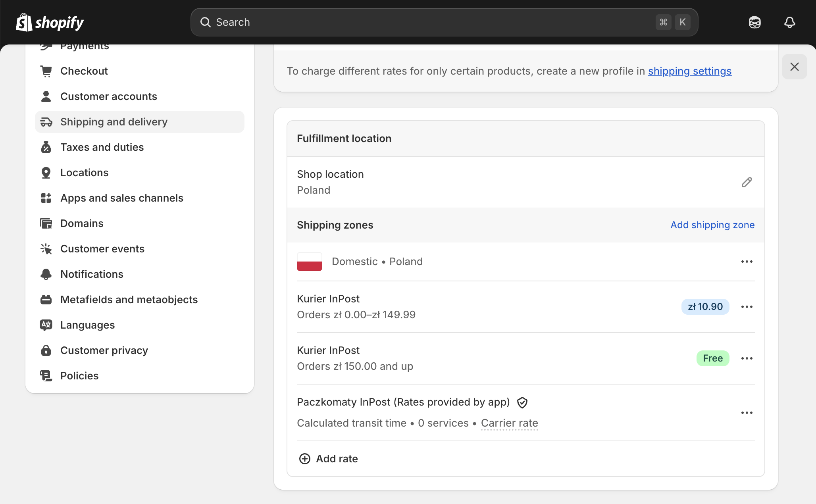816x504 pixels.
Task: Open Customer events settings
Action: click(140, 249)
